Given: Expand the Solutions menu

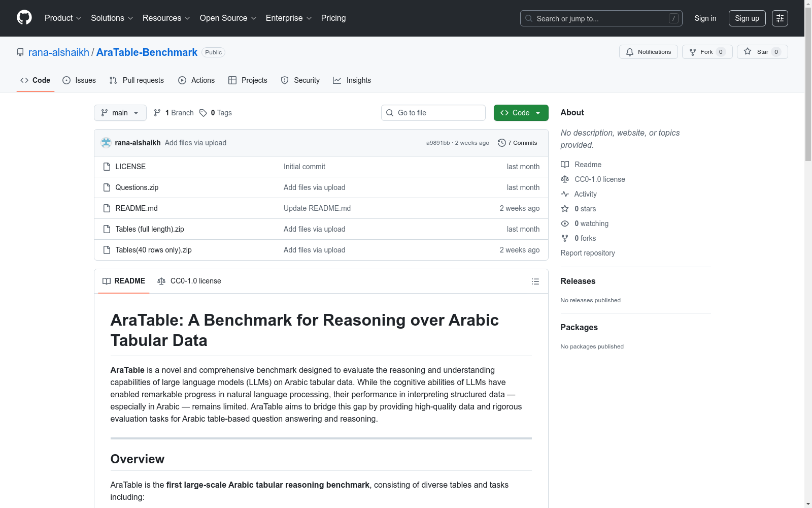Looking at the screenshot, I should [112, 18].
